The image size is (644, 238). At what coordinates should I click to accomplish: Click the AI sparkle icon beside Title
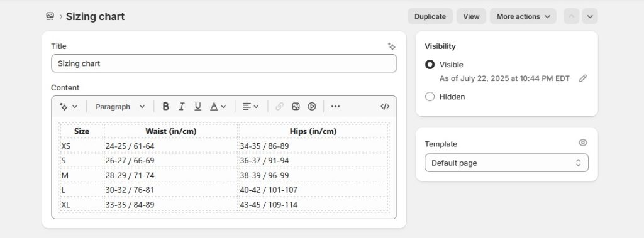point(392,46)
